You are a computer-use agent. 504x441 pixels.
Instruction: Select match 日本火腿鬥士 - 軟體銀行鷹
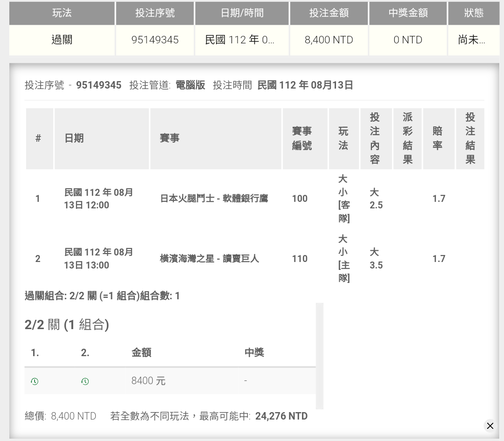coord(214,199)
